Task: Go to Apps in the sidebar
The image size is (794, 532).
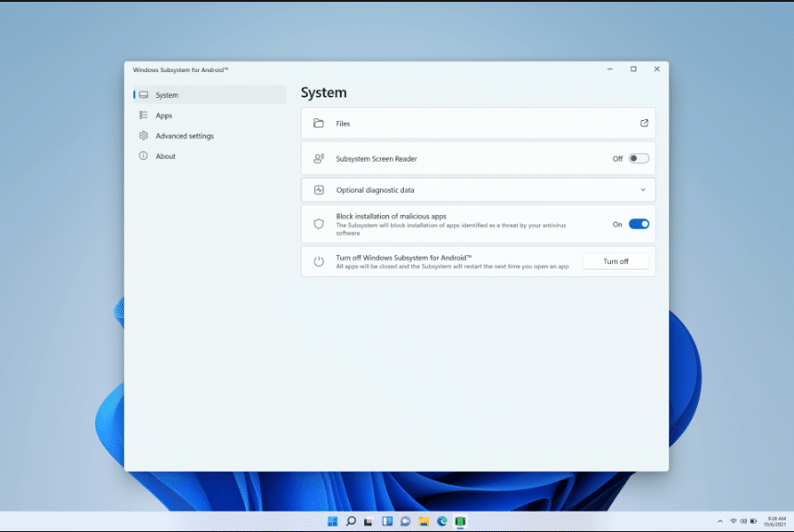Action: [164, 115]
